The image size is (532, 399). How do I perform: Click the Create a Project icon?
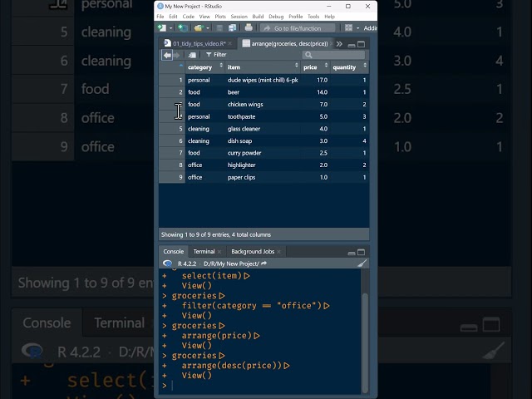[183, 27]
